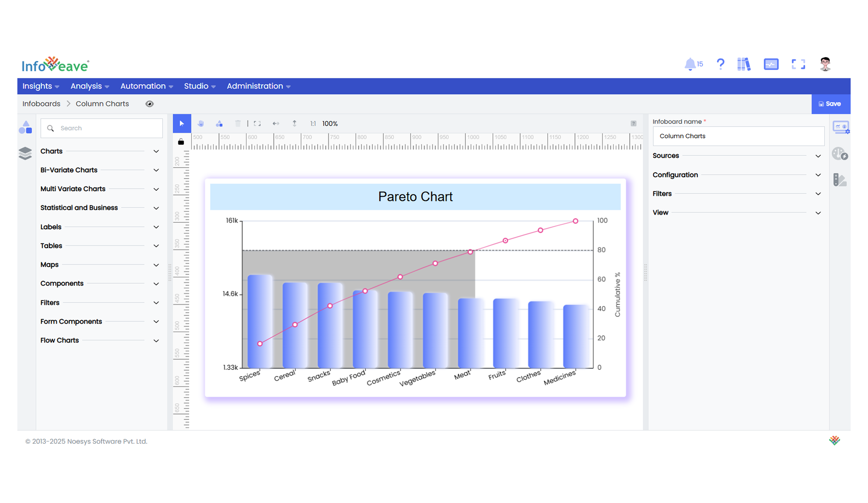
Task: Open the Studio menu
Action: (x=200, y=86)
